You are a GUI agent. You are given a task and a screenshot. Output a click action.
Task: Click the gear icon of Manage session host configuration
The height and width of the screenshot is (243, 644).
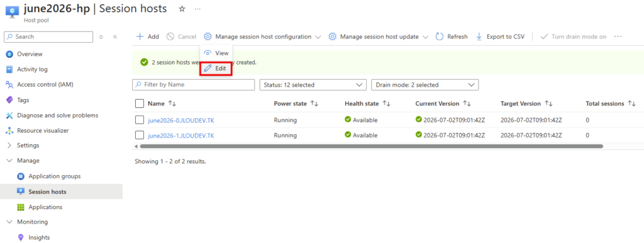click(208, 36)
